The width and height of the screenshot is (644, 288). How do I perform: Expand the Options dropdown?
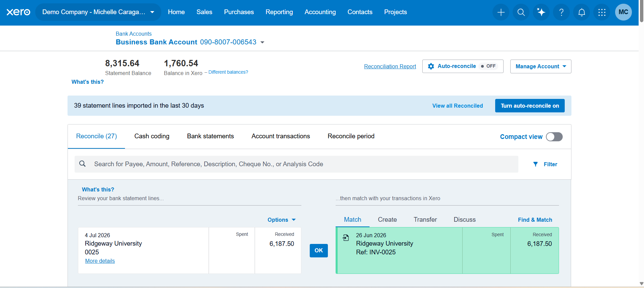pyautogui.click(x=282, y=220)
